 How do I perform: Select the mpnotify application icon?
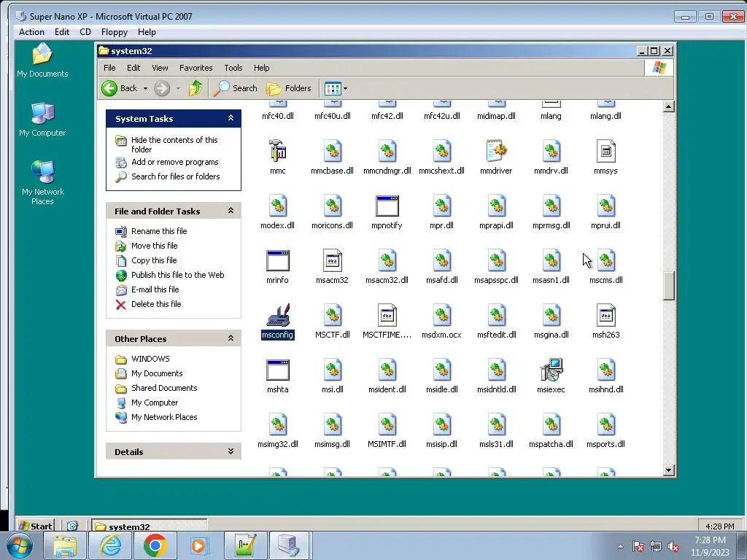click(387, 206)
